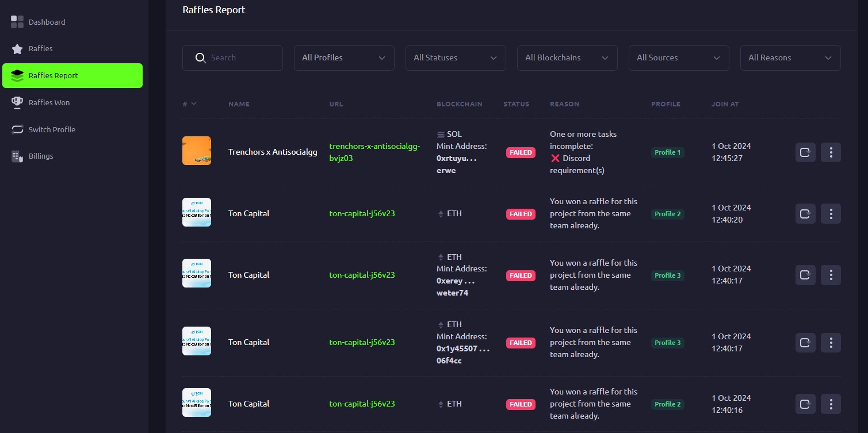Screen dimensions: 868x433
Task: Click the Raffles Won trophy icon
Action: [17, 102]
